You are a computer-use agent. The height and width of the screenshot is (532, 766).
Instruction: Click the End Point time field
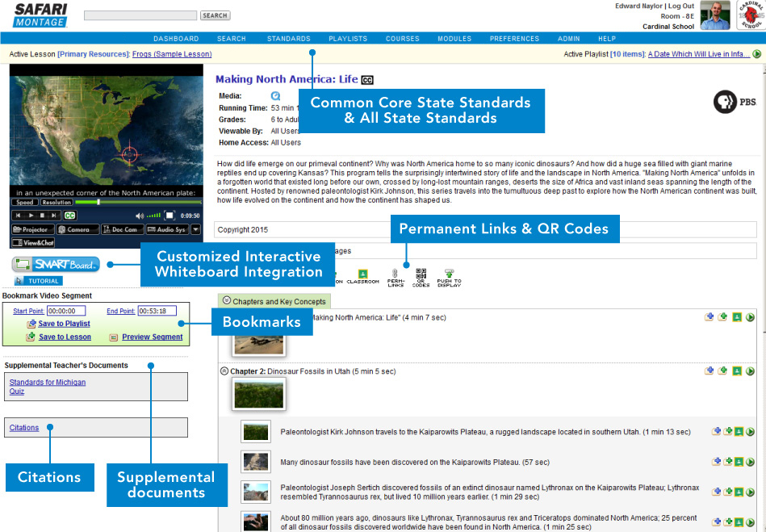157,311
